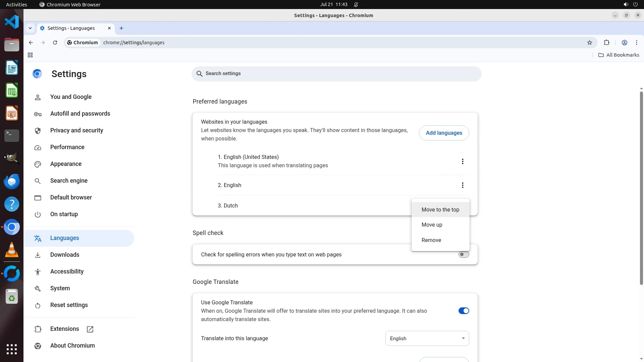The height and width of the screenshot is (362, 644).
Task: Open the Extensions puzzle icon
Action: pos(606,43)
